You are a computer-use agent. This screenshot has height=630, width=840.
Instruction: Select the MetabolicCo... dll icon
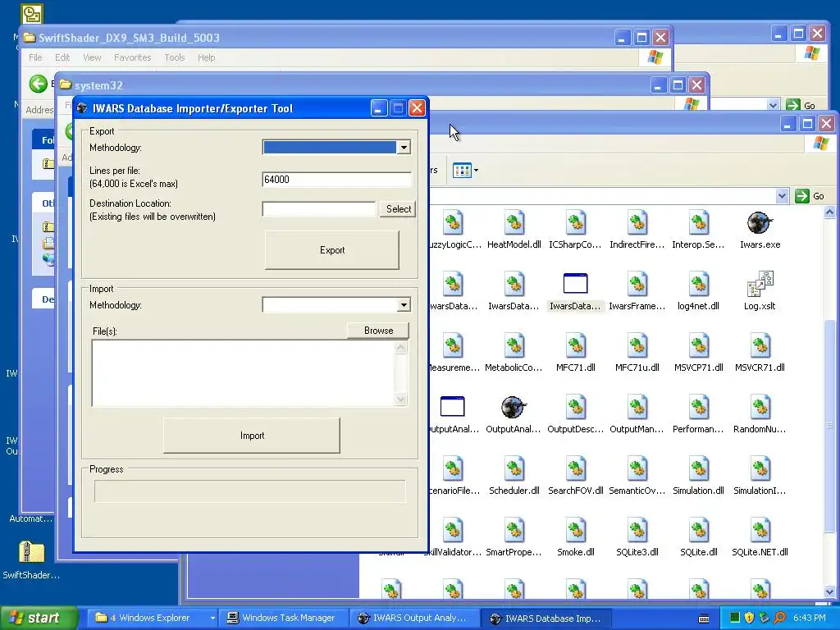tap(514, 346)
